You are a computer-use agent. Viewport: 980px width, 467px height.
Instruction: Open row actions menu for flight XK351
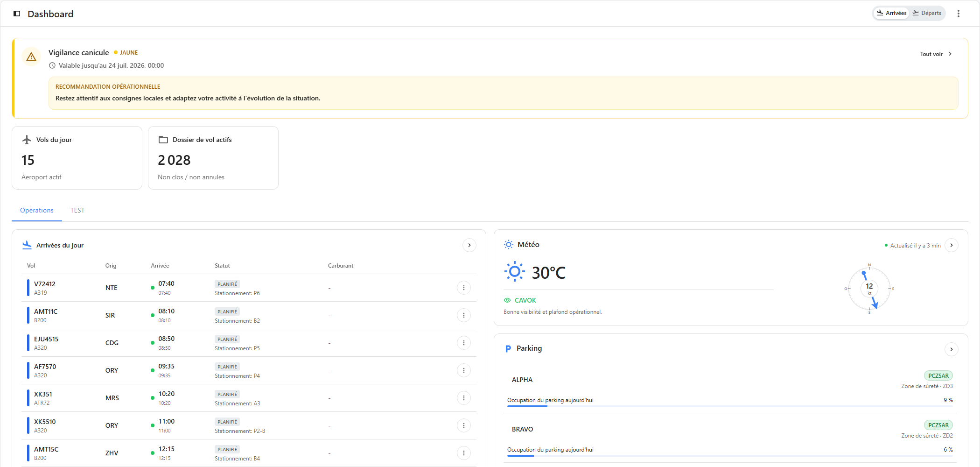pos(463,398)
